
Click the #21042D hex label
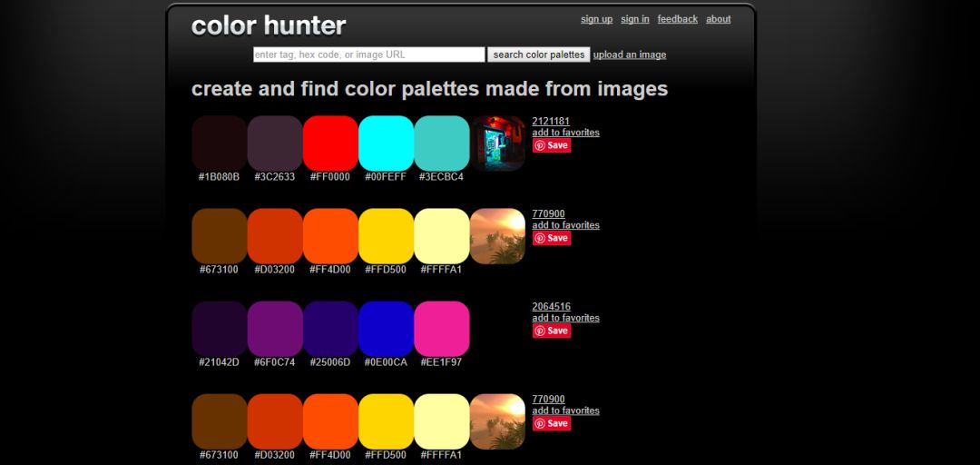point(219,362)
